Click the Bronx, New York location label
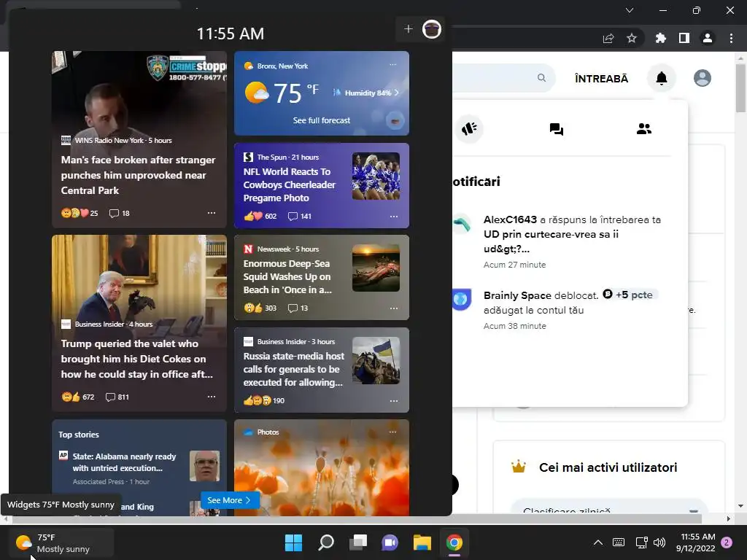The image size is (747, 560). pos(282,66)
